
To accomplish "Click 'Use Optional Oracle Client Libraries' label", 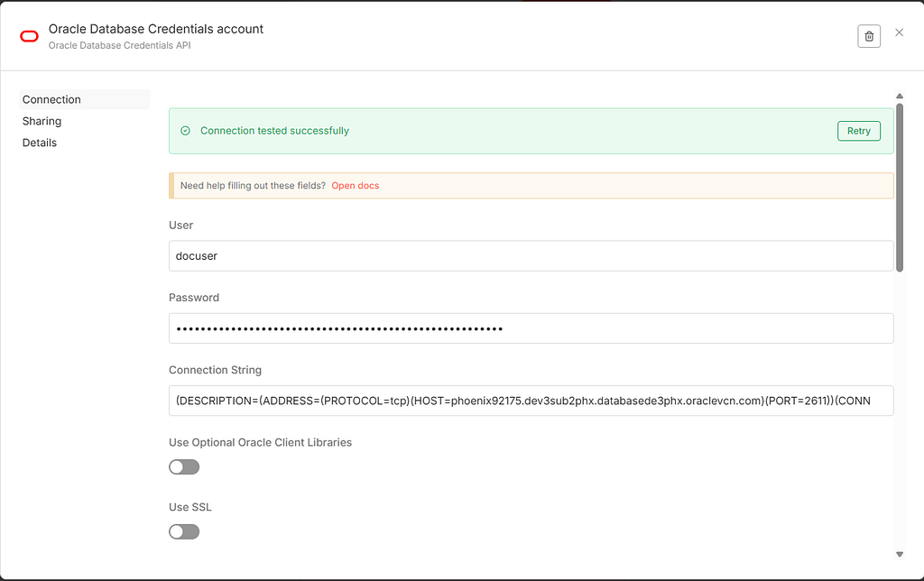I will click(261, 443).
